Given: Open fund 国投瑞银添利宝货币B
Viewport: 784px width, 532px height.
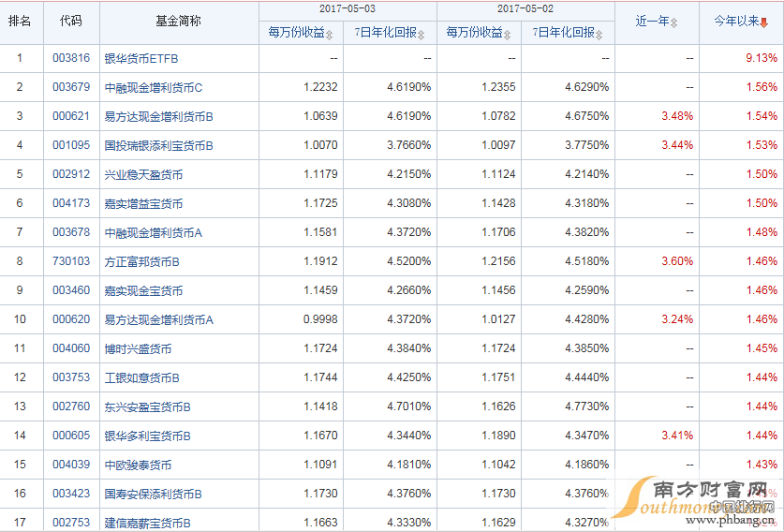Looking at the screenshot, I should [x=159, y=145].
